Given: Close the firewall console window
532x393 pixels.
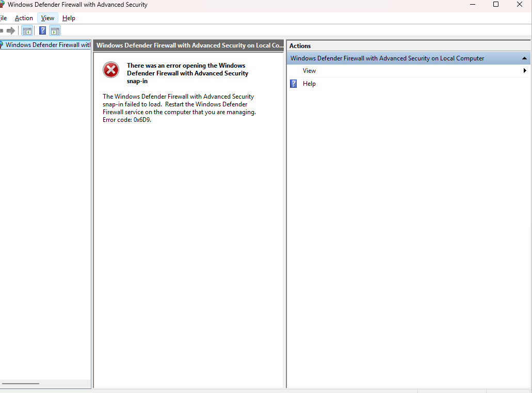Looking at the screenshot, I should point(520,5).
